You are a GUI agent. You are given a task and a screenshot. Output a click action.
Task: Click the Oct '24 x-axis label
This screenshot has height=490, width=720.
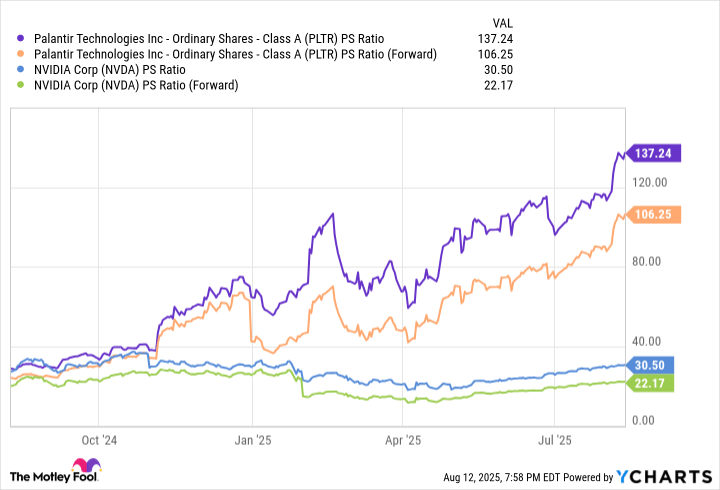coord(100,439)
